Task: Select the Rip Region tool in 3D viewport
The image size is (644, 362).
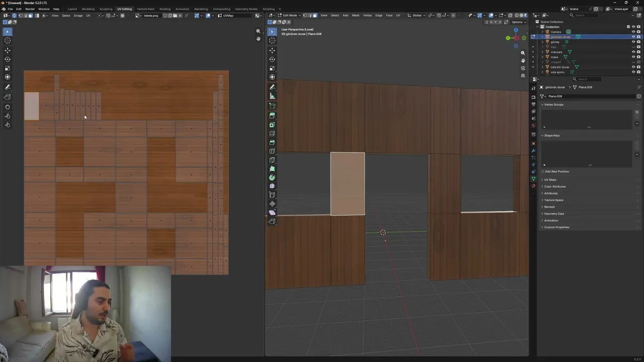Action: tap(272, 221)
